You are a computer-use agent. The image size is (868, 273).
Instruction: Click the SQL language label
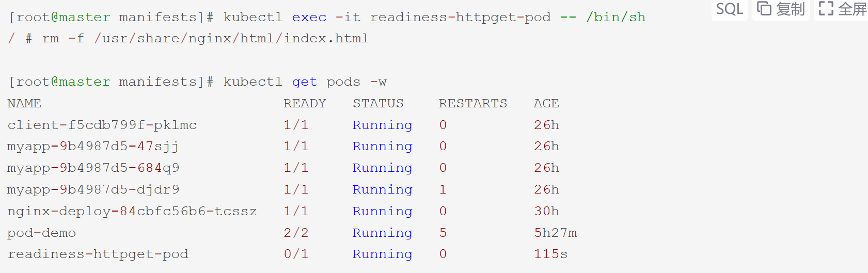click(729, 9)
